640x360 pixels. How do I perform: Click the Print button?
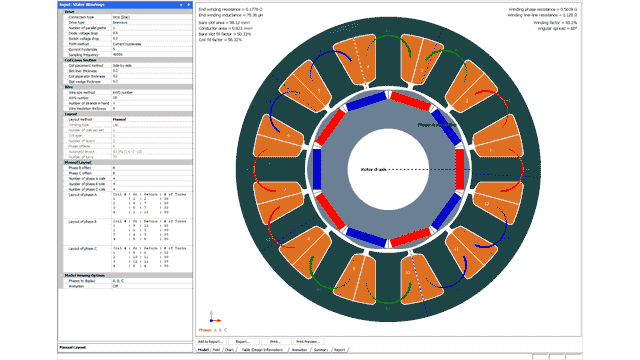click(x=276, y=341)
